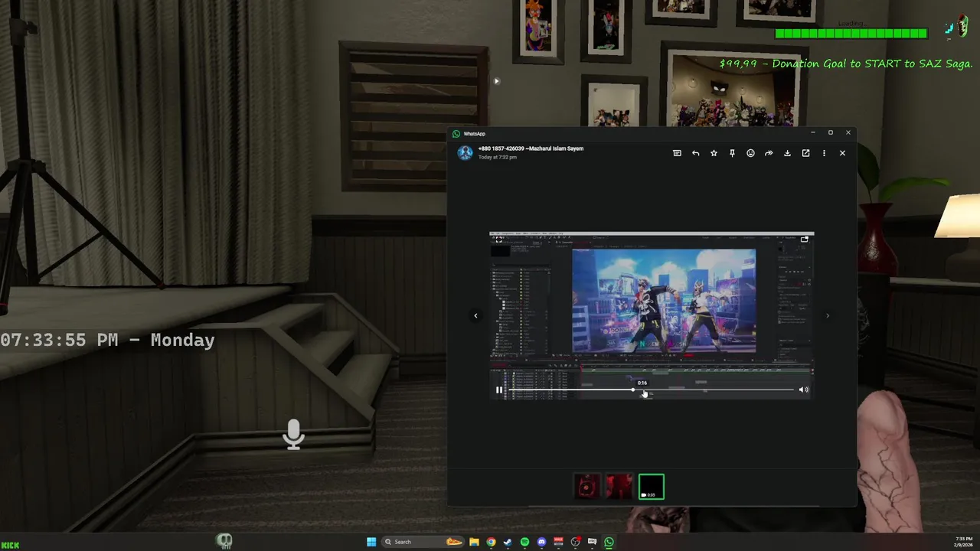Screen dimensions: 980x551
Task: Pin this media message
Action: point(732,153)
